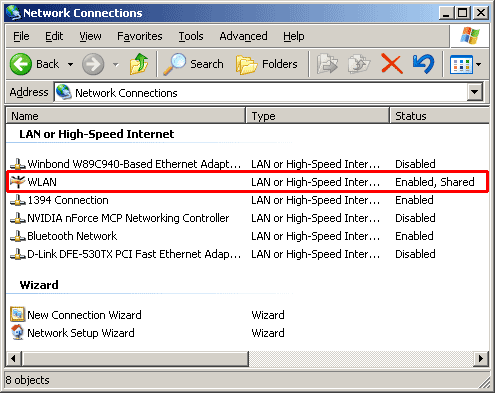Click the blue Undo arrow icon
This screenshot has width=495, height=393.
tap(423, 63)
